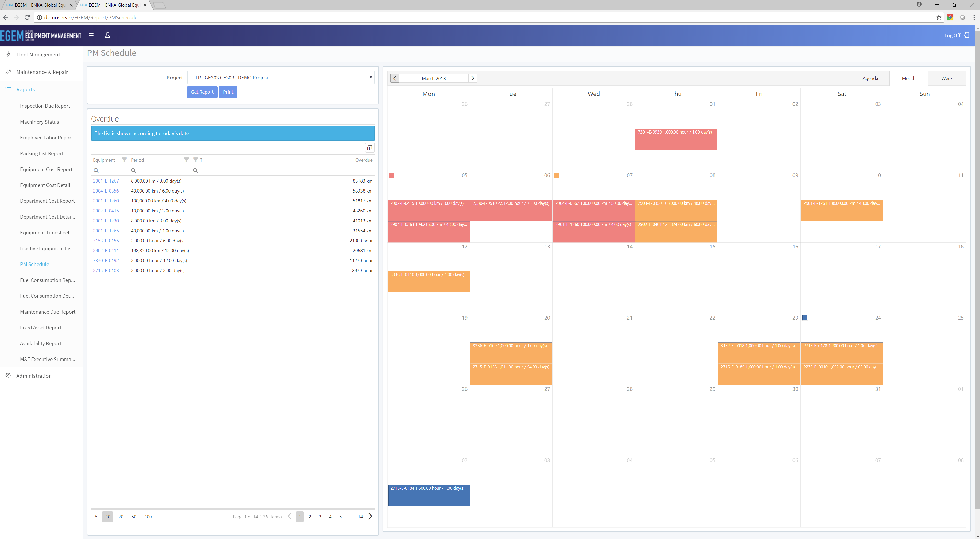Click the hamburger menu icon in header
This screenshot has width=980, height=539.
[x=91, y=35]
